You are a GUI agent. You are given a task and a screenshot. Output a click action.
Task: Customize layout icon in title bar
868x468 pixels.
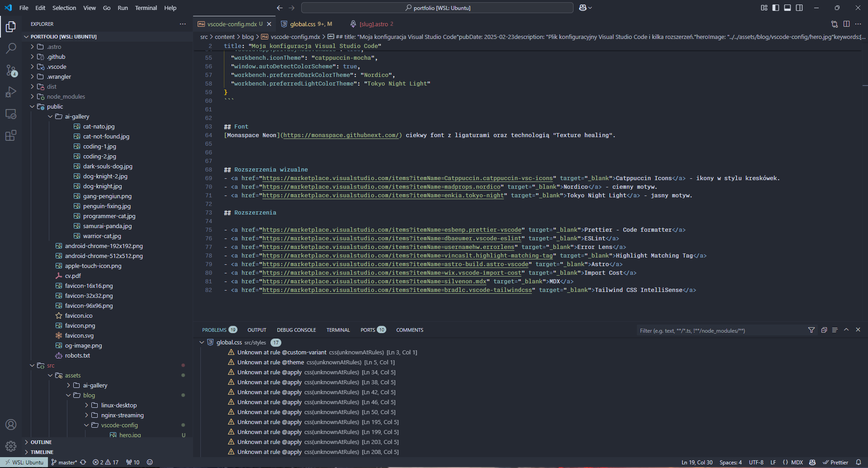(x=764, y=8)
